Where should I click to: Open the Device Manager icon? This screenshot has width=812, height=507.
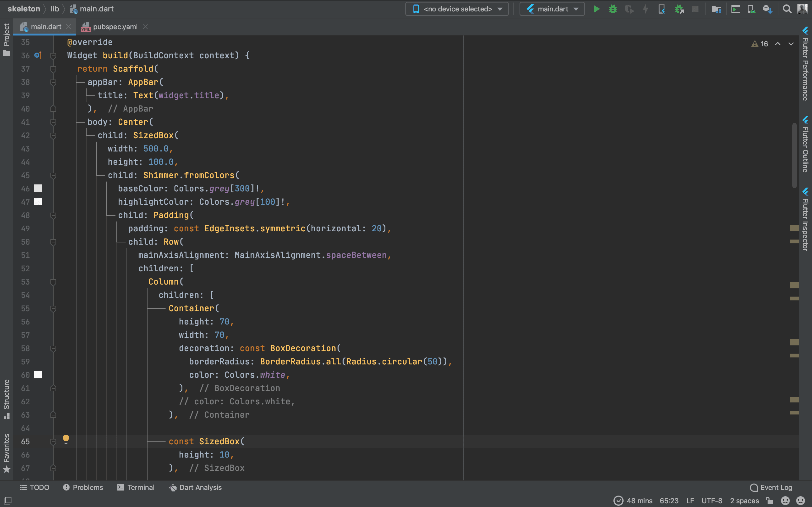click(x=751, y=9)
